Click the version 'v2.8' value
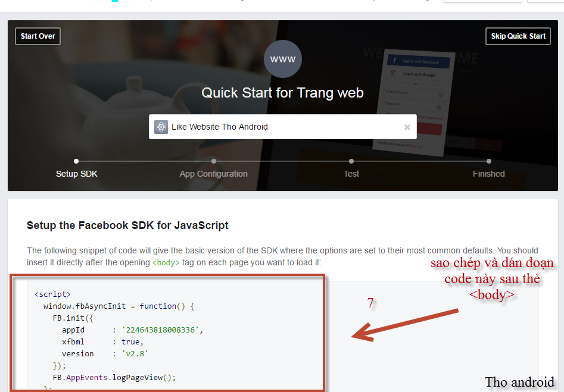The height and width of the screenshot is (392, 564). [x=135, y=354]
